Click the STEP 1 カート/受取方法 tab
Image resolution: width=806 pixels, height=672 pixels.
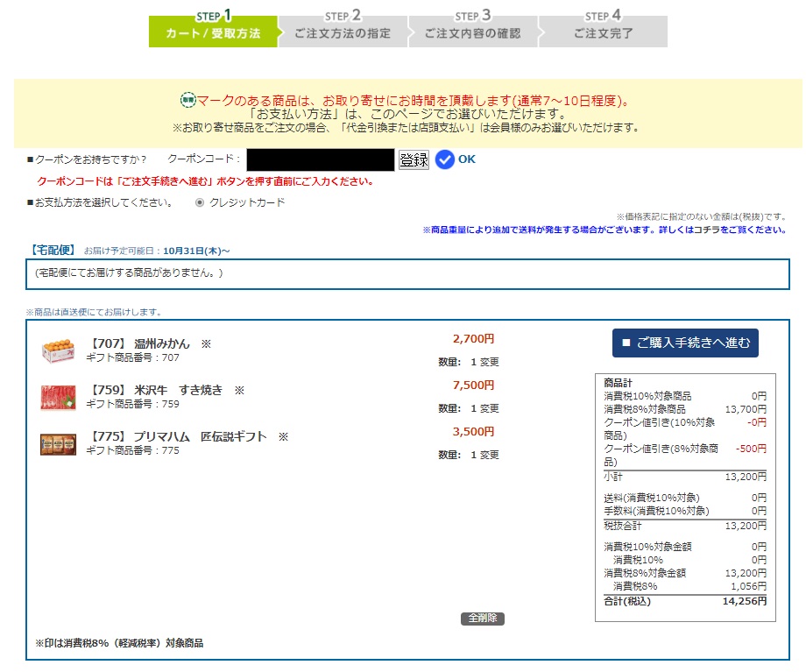(213, 29)
